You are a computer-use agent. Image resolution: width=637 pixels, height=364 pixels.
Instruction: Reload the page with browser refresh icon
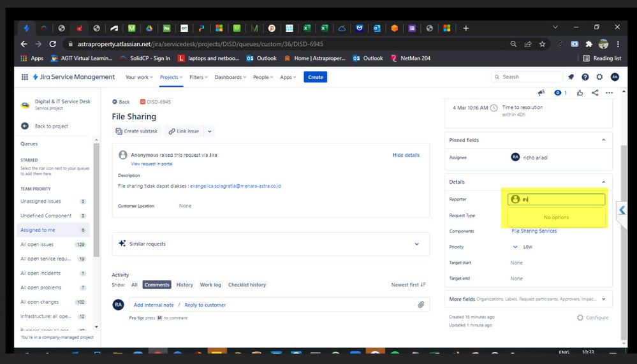coord(52,44)
